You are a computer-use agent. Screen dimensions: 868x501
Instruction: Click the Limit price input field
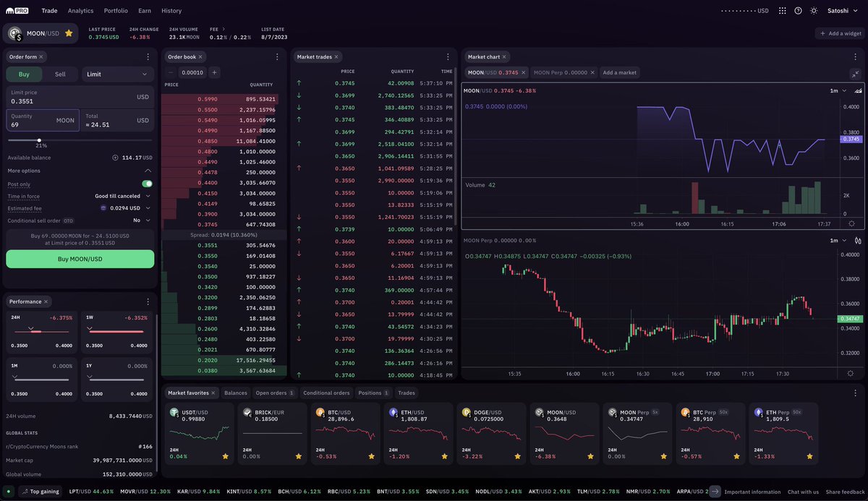(x=80, y=97)
